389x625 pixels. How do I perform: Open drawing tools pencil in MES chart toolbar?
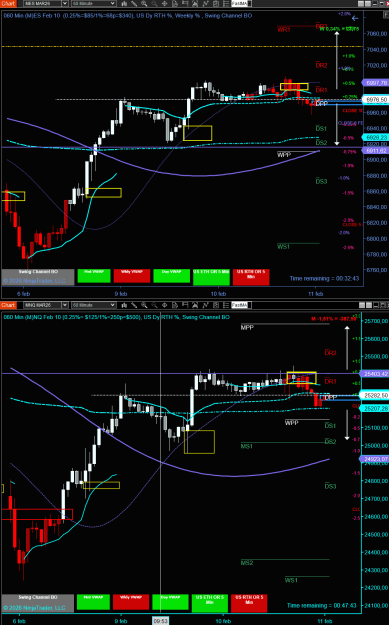click(x=134, y=4)
